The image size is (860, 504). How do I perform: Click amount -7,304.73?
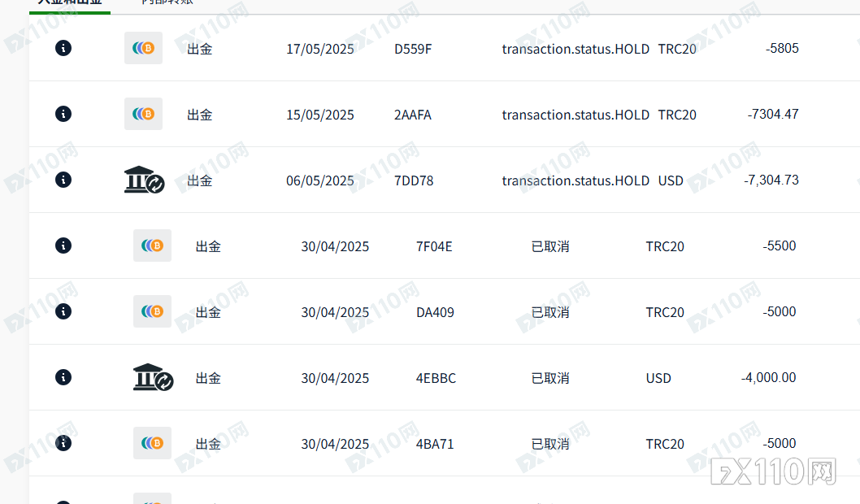[771, 180]
